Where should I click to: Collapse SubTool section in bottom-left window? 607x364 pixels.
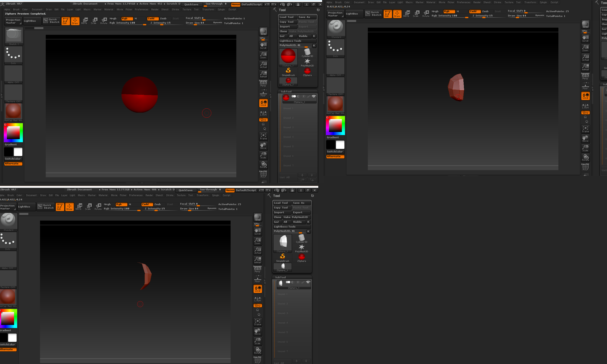pyautogui.click(x=280, y=278)
